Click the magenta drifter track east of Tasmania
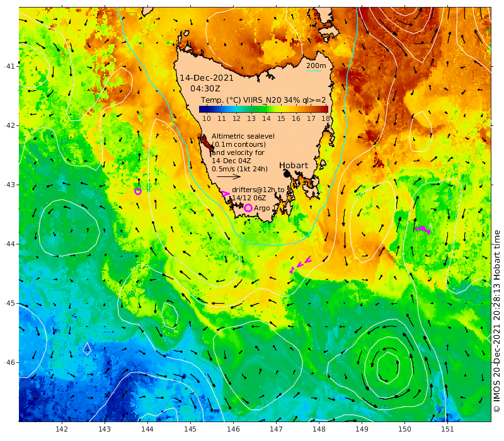This screenshot has width=504, height=441. [423, 229]
